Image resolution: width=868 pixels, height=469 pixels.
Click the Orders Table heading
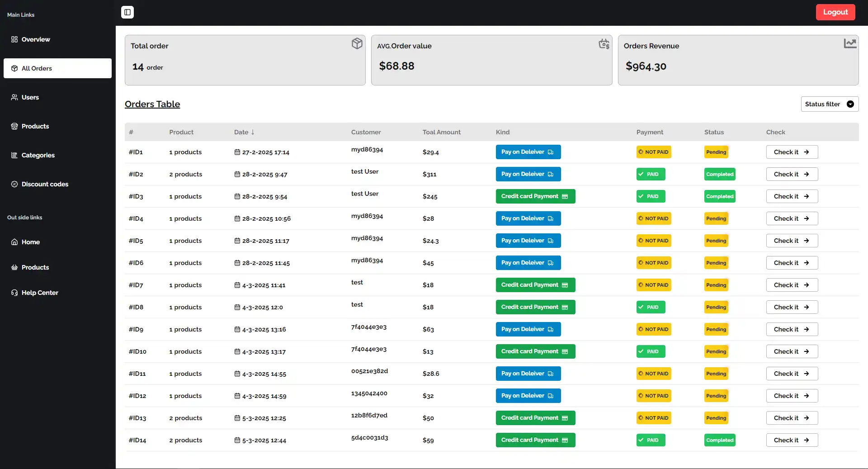pos(152,104)
